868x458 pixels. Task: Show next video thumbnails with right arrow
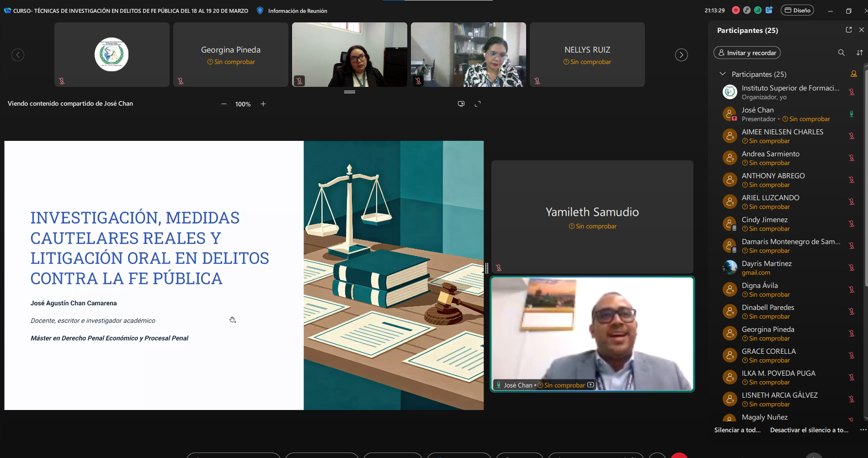pos(681,55)
